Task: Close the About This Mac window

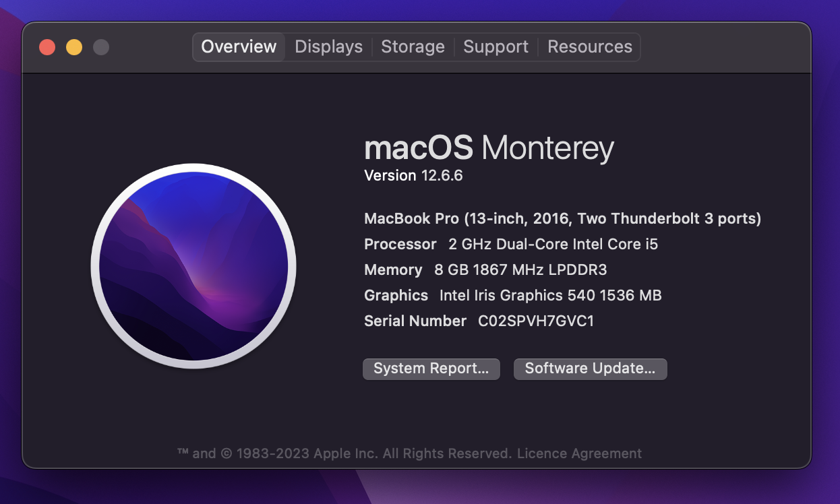Action: coord(47,47)
